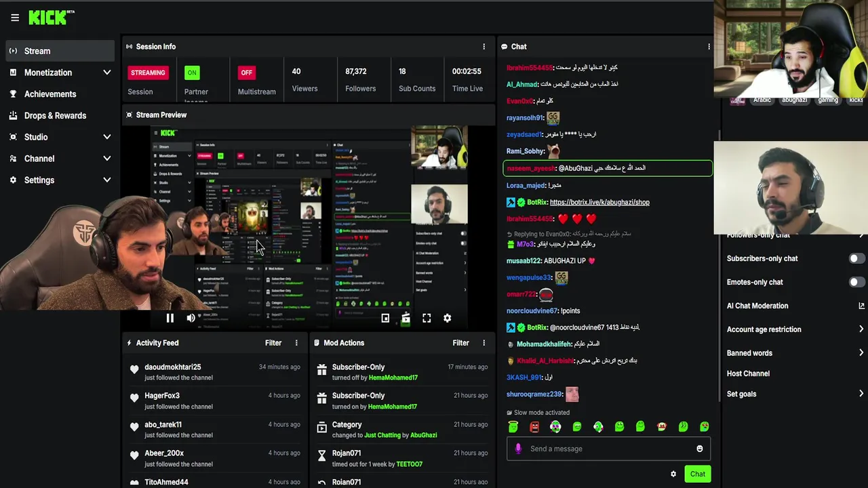This screenshot has height=488, width=868.
Task: Open Chat panel options menu
Action: click(709, 47)
